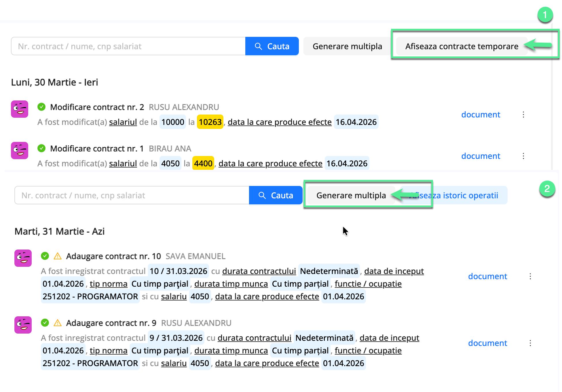The width and height of the screenshot is (562, 392).
Task: Open the options menu for contract nr. 9
Action: point(530,343)
